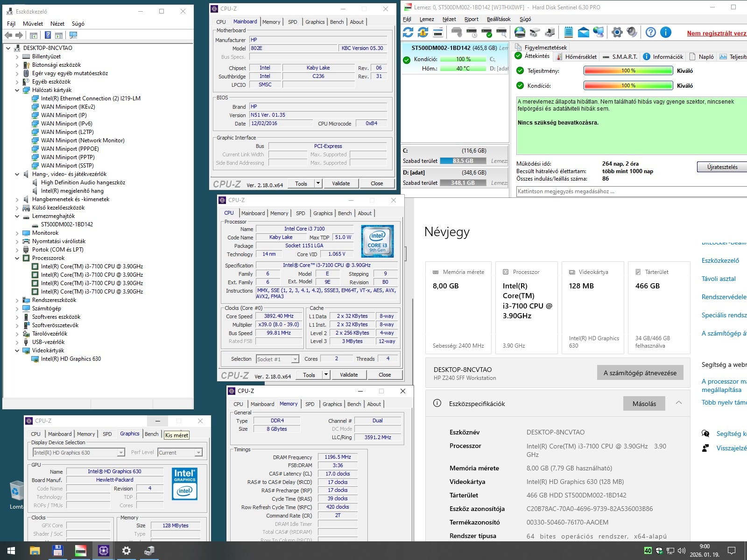The height and width of the screenshot is (560, 747).
Task: Click the refresh icon in Hard Disk Sentinel toolbar
Action: pos(408,32)
